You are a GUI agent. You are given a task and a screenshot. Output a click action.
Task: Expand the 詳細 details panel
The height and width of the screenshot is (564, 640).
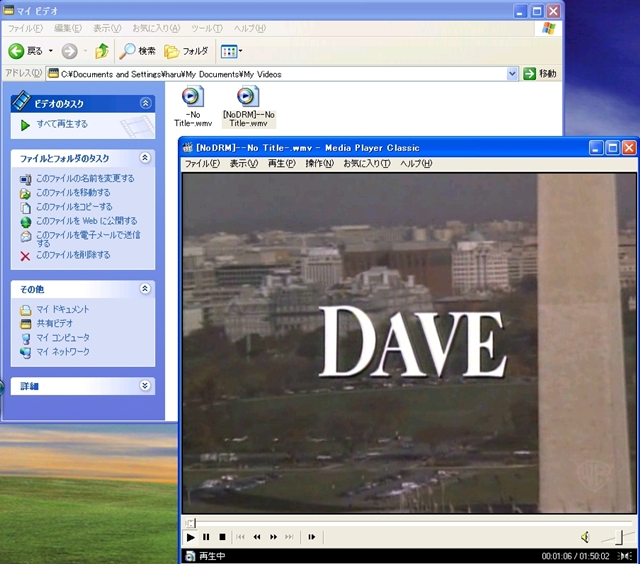(x=145, y=386)
